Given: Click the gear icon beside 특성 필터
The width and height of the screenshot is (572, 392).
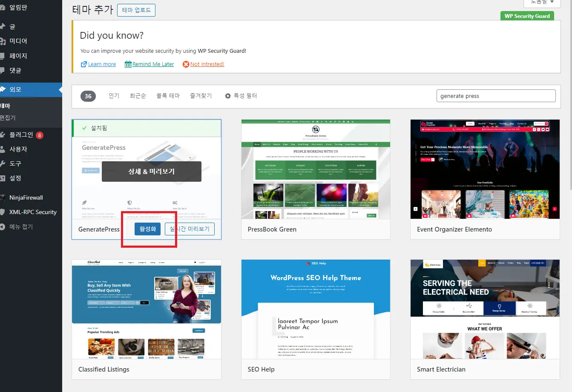Looking at the screenshot, I should coord(228,96).
